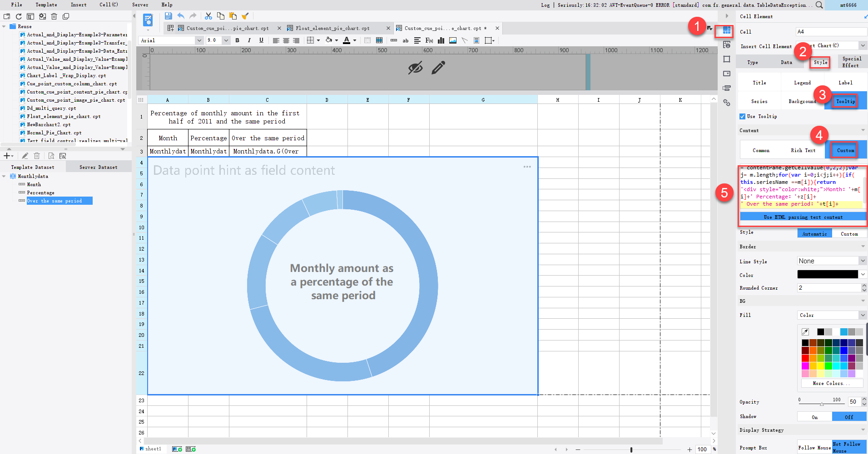Screen dimensions: 868x454
Task: Cut selection with the scissors icon
Action: point(208,16)
